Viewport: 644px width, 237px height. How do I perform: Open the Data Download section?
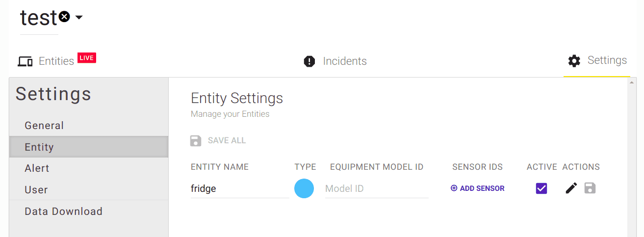tap(64, 211)
